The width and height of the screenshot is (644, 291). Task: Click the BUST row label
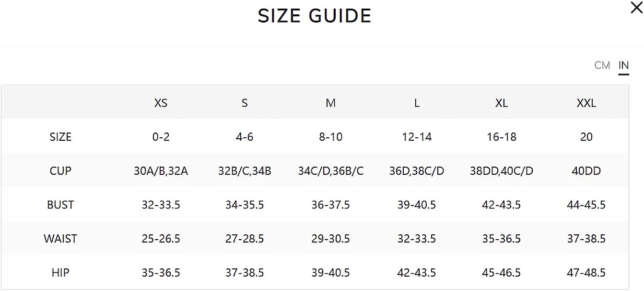(x=60, y=205)
